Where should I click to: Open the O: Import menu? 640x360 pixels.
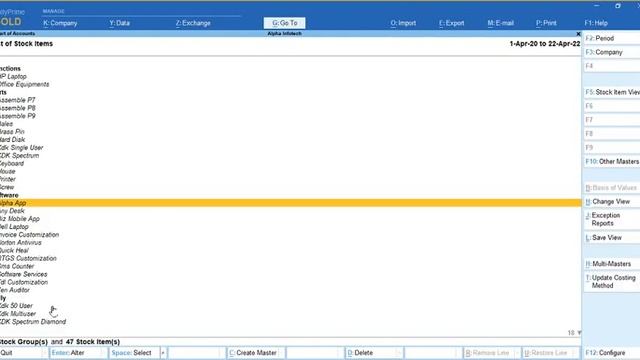point(403,23)
